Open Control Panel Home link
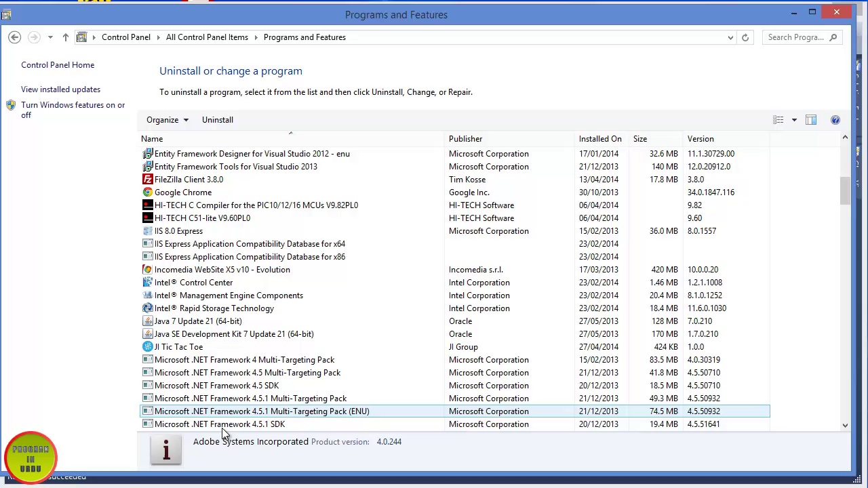The image size is (868, 488). (58, 65)
